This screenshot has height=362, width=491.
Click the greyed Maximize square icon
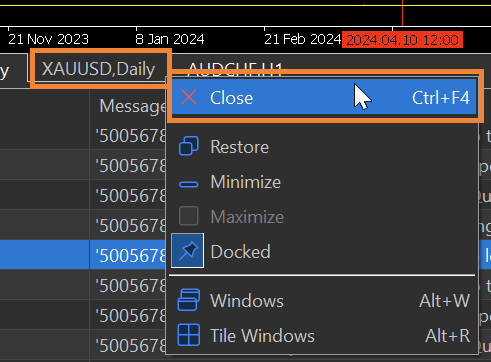point(189,216)
